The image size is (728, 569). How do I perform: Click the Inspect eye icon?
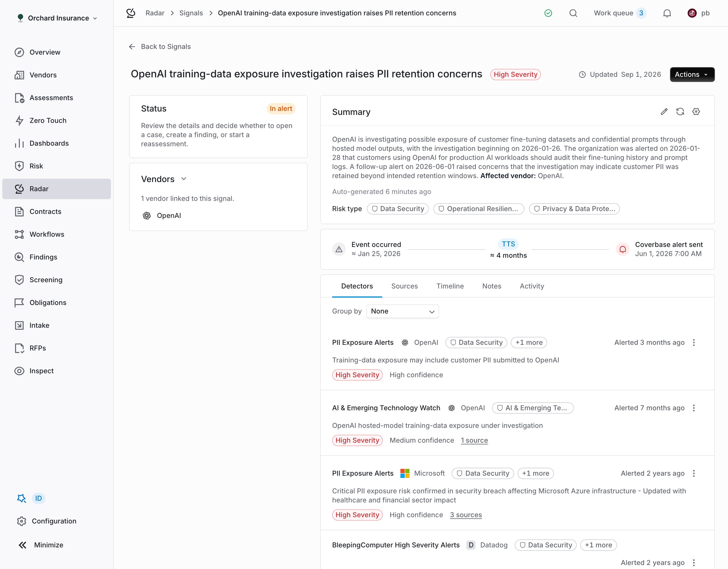pos(19,371)
